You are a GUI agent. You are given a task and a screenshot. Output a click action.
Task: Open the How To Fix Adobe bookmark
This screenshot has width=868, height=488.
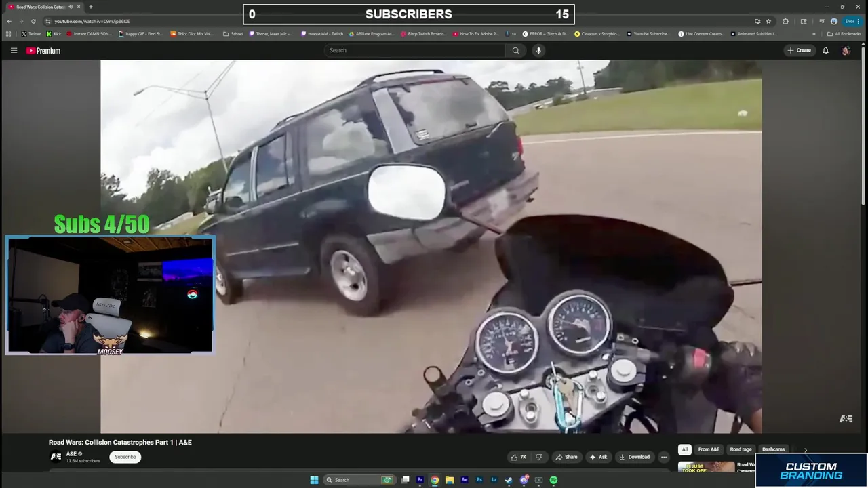(x=475, y=33)
